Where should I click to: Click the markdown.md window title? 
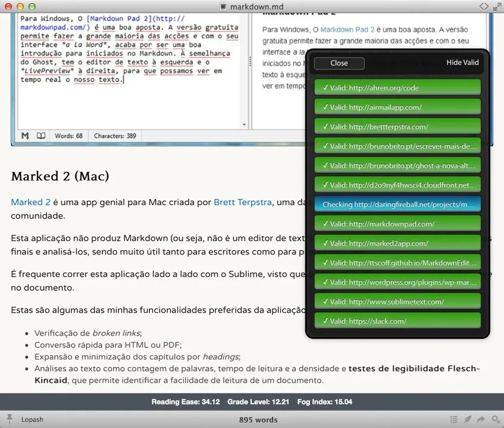(257, 7)
